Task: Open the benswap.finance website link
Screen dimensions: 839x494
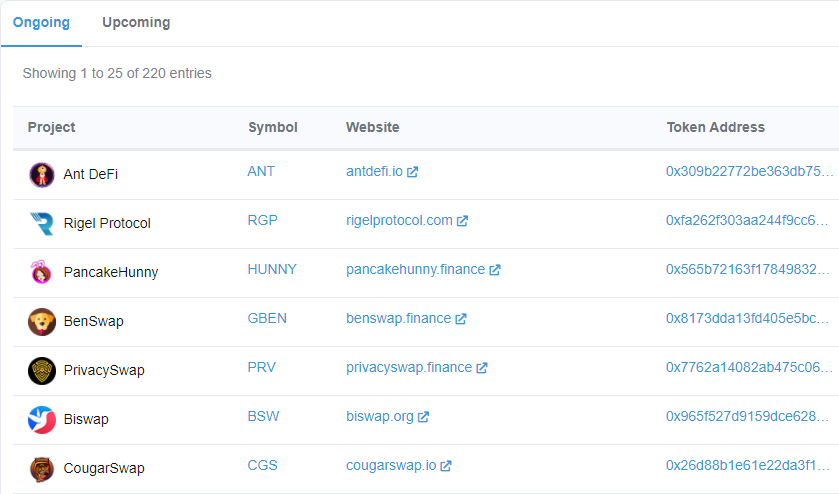Action: point(399,318)
